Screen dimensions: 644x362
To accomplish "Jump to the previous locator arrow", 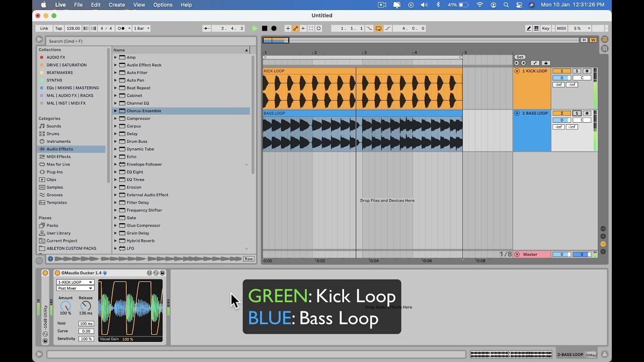I will [x=517, y=63].
